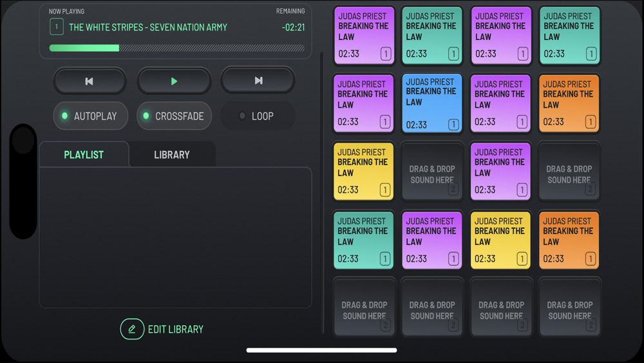This screenshot has height=363, width=644.
Task: Open Edit Library
Action: point(162,329)
